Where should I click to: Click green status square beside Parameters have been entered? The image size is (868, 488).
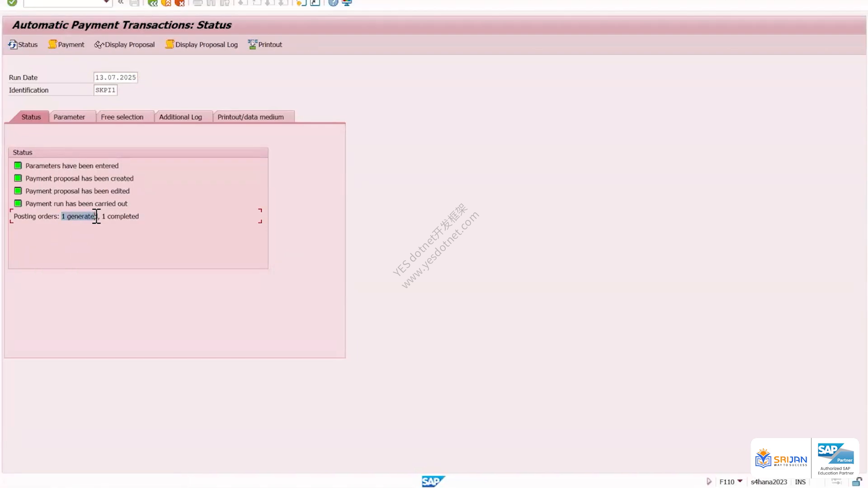point(18,165)
